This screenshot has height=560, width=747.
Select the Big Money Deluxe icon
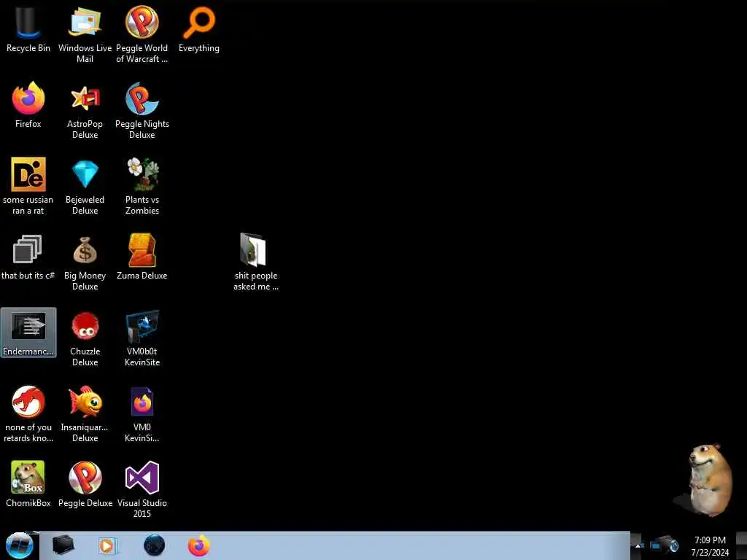[x=85, y=262]
